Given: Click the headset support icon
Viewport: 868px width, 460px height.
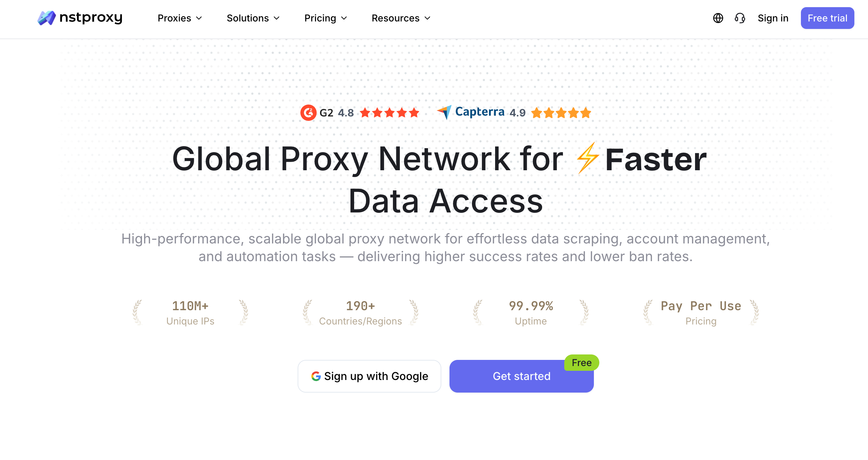Looking at the screenshot, I should click(x=740, y=18).
